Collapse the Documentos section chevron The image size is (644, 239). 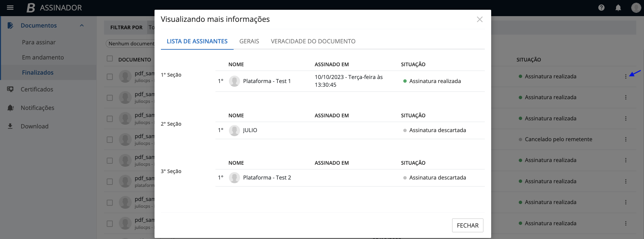tap(82, 26)
